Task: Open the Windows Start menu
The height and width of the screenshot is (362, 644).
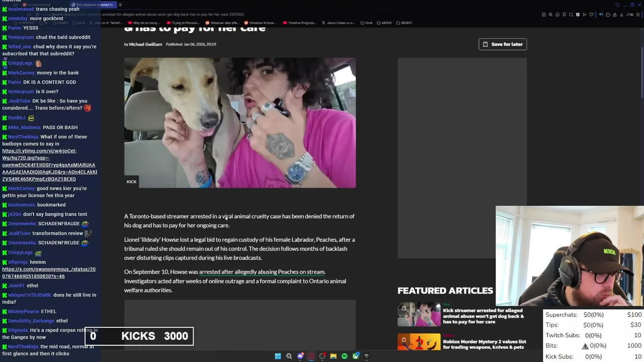Action: tap(278, 356)
